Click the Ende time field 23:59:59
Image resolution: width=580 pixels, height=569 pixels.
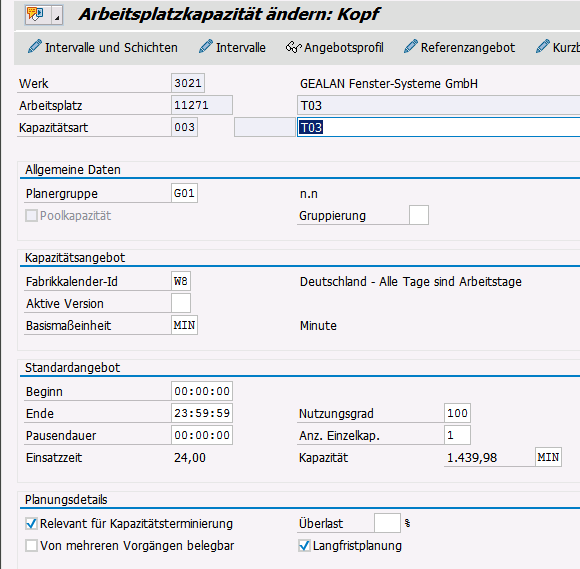click(x=202, y=413)
